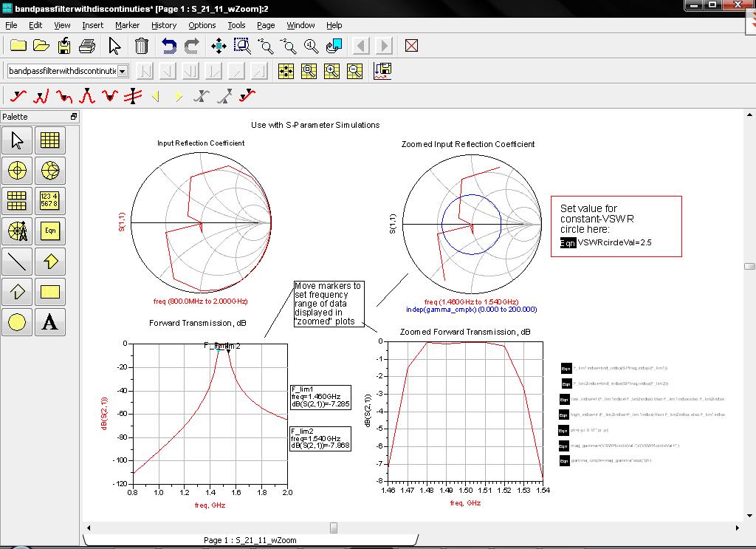Switch to the Page 1 : S_21_11_wZoom tab
This screenshot has height=549, width=756.
250,540
